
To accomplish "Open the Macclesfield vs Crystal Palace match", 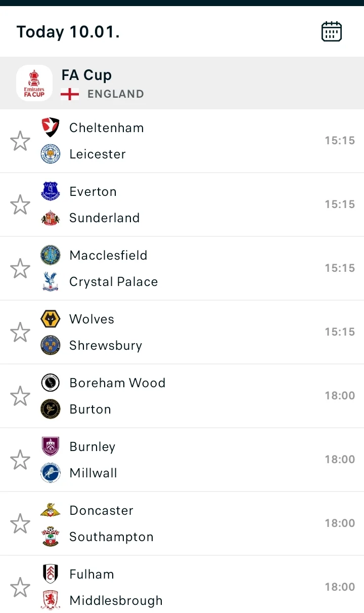I will [x=202, y=268].
